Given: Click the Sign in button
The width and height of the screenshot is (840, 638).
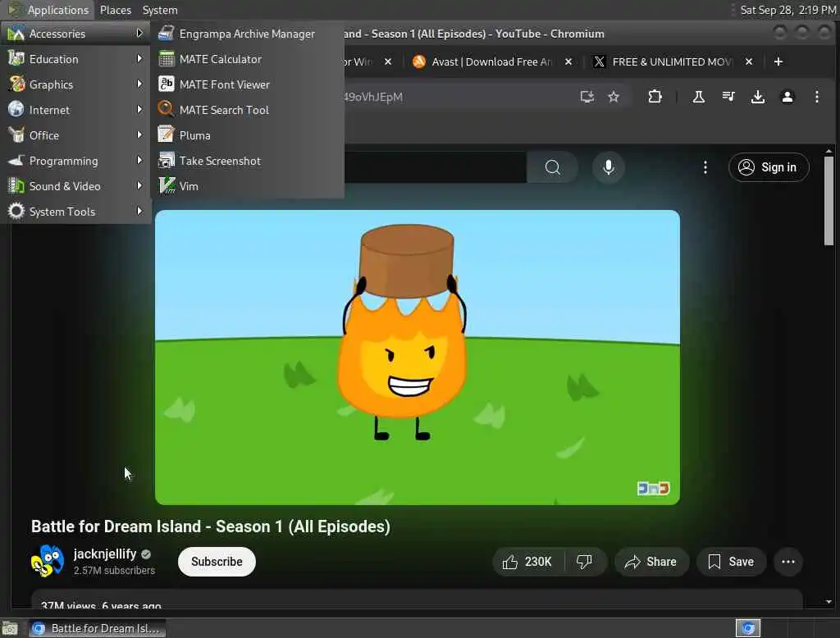Looking at the screenshot, I should click(768, 167).
